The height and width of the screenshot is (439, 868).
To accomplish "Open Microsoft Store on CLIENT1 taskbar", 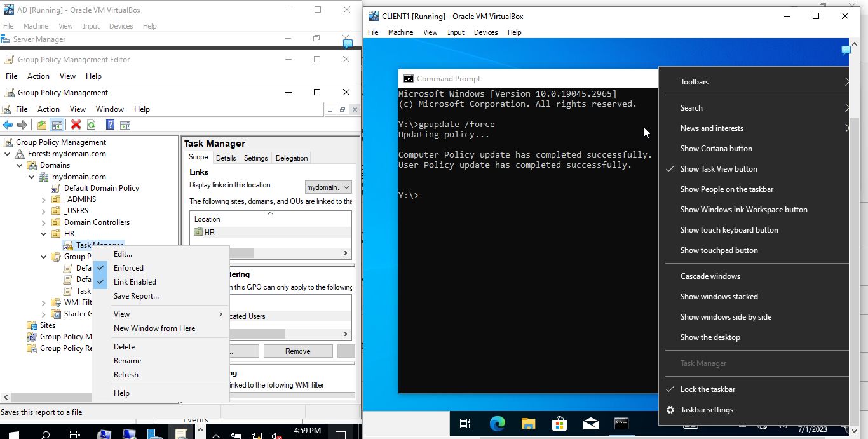I will (x=559, y=424).
